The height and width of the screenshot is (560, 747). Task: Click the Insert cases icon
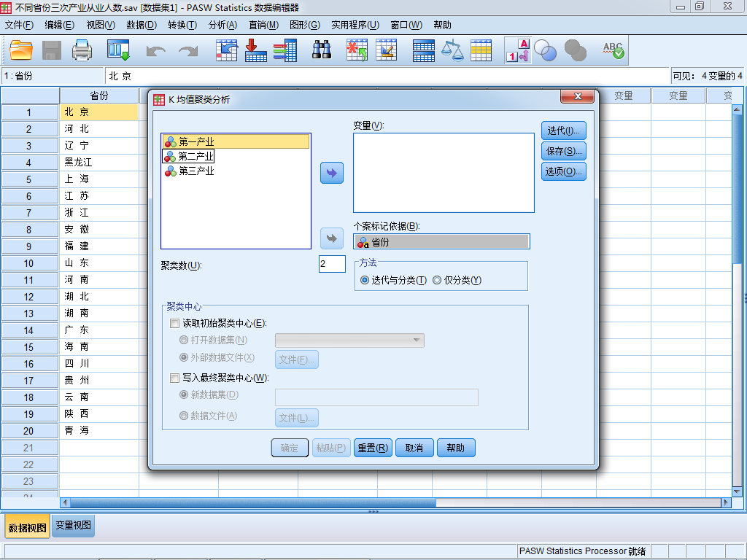(x=357, y=50)
